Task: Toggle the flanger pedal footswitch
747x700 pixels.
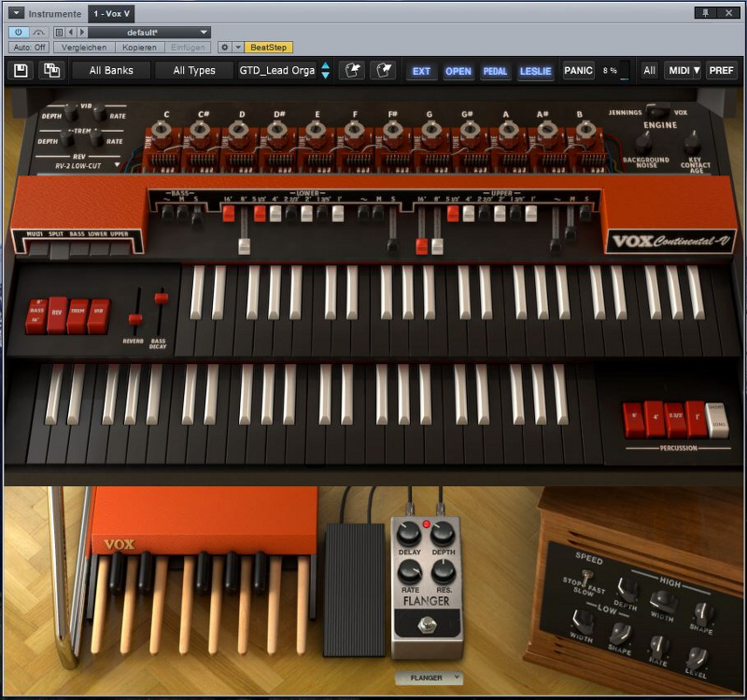Action: click(427, 624)
